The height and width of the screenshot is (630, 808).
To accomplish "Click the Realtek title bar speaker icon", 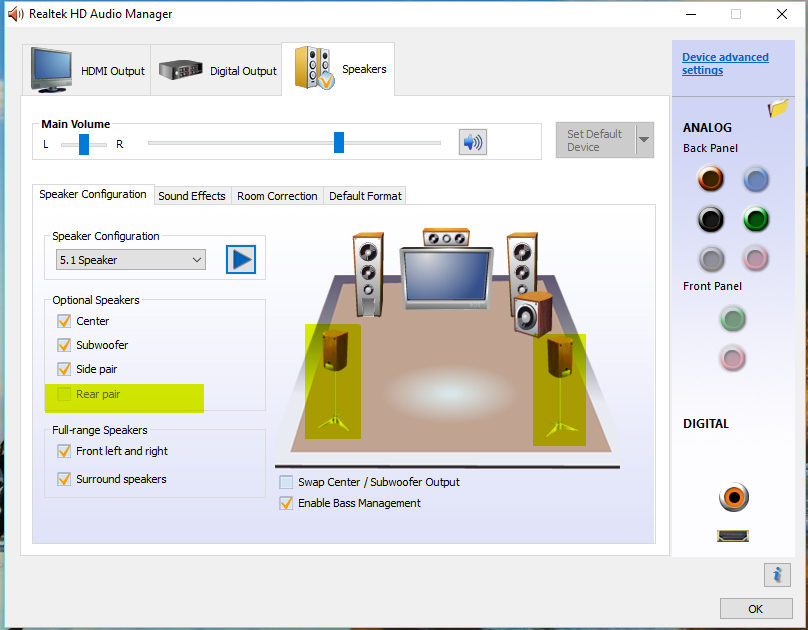I will click(x=15, y=14).
